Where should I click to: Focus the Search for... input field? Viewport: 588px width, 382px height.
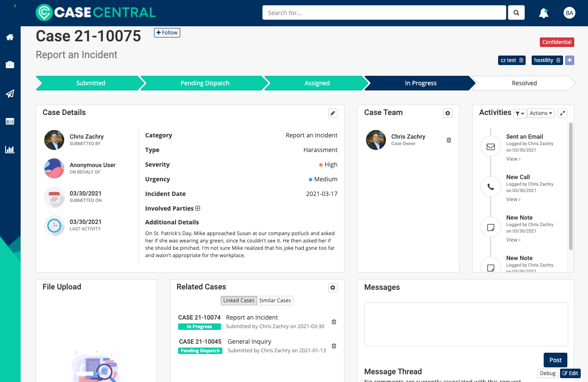[384, 12]
